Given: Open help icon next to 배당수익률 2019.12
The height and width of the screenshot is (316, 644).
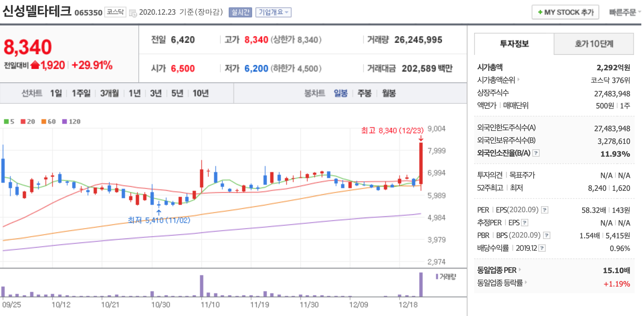Looking at the screenshot, I should (x=542, y=248).
